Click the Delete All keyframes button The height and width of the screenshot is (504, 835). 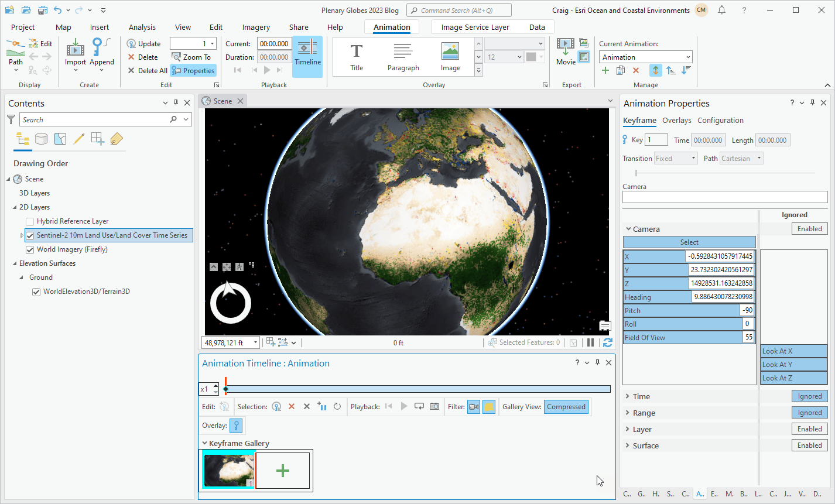[148, 71]
